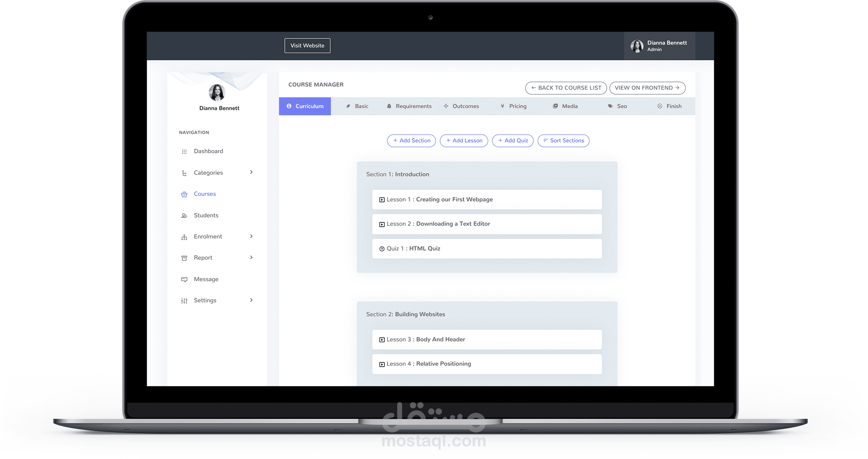Expand the Enrolment submenu chevron

pos(251,236)
